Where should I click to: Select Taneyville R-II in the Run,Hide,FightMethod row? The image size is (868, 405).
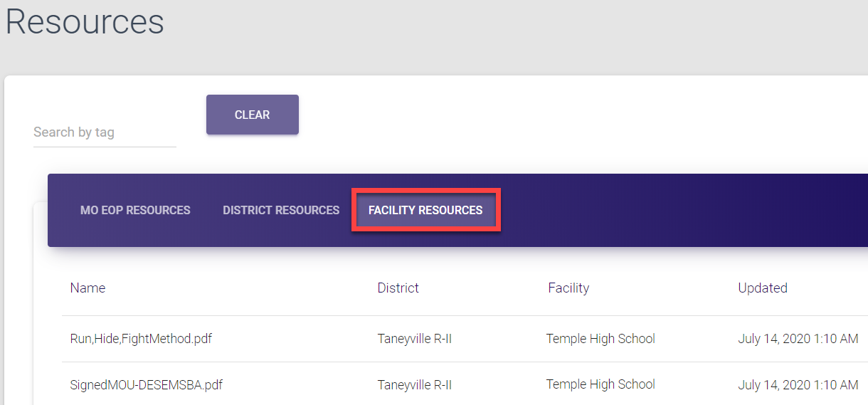coord(414,339)
